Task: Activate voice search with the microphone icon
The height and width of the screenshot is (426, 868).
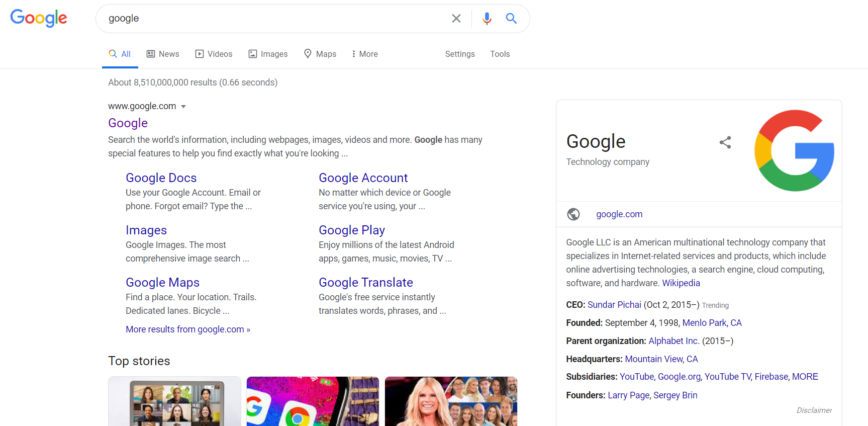Action: click(486, 18)
